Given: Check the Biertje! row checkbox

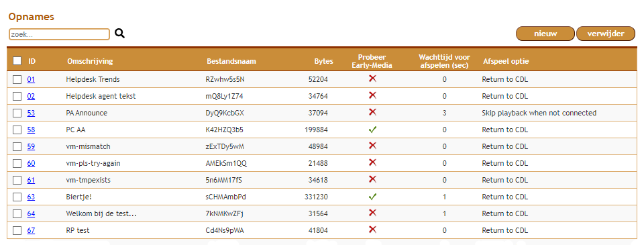Looking at the screenshot, I should click(17, 197).
